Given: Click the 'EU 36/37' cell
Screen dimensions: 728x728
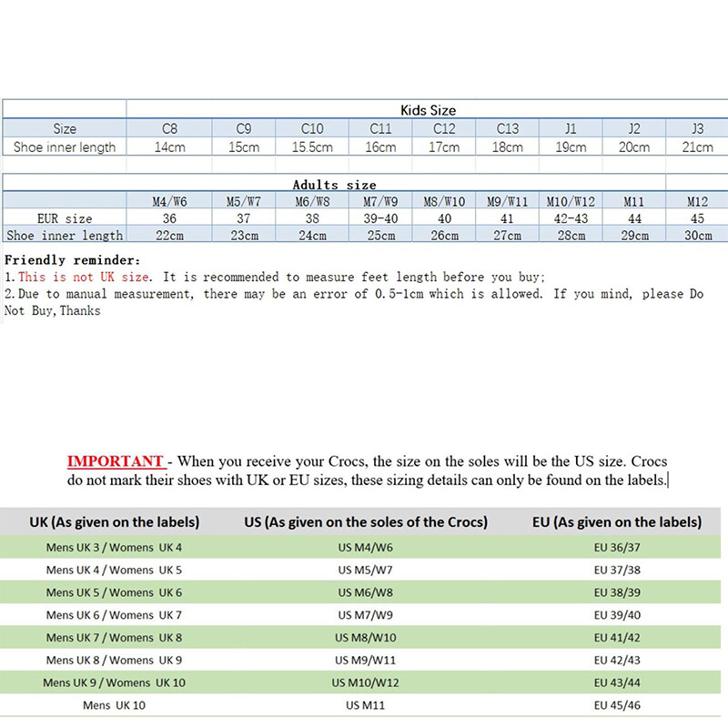Looking at the screenshot, I should point(617,548).
